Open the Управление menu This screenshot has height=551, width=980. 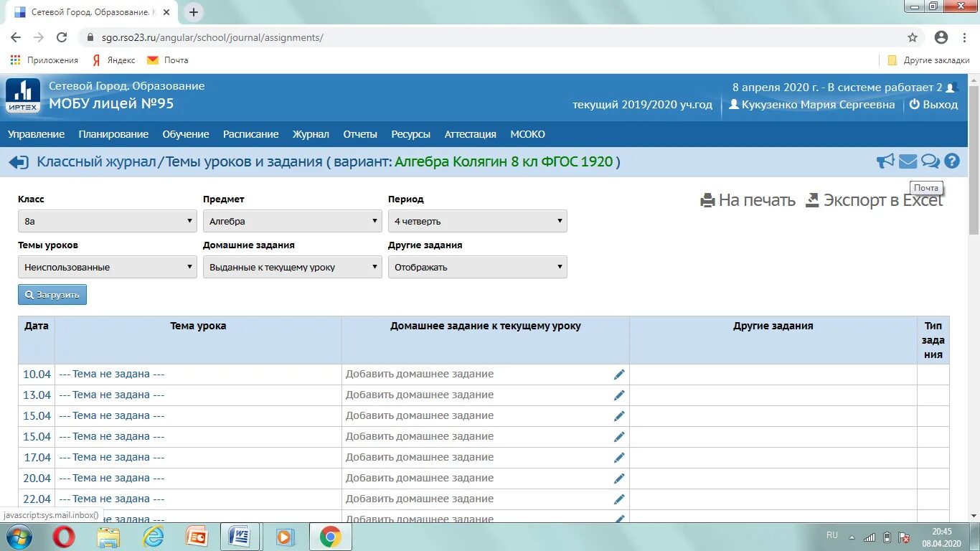(x=37, y=134)
